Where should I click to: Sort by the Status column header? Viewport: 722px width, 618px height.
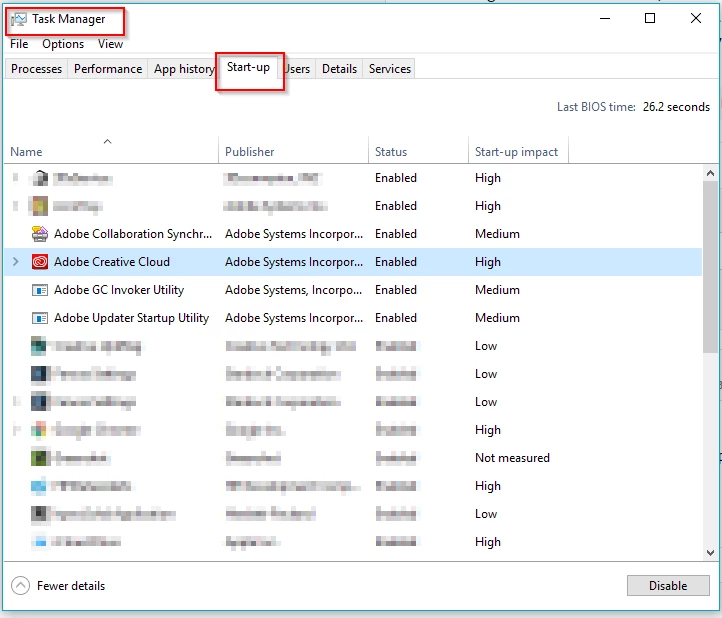[x=418, y=149]
